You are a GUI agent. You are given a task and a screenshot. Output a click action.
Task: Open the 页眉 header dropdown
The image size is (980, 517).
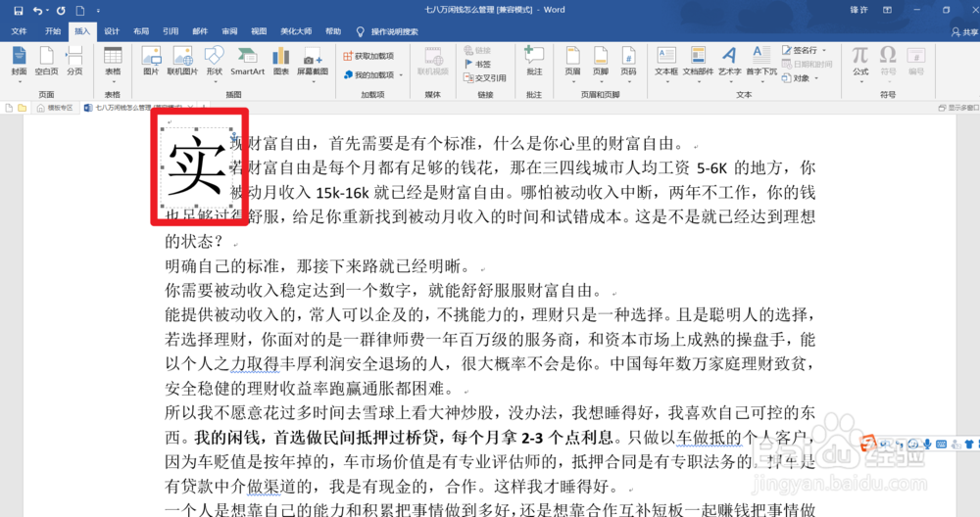click(x=572, y=64)
